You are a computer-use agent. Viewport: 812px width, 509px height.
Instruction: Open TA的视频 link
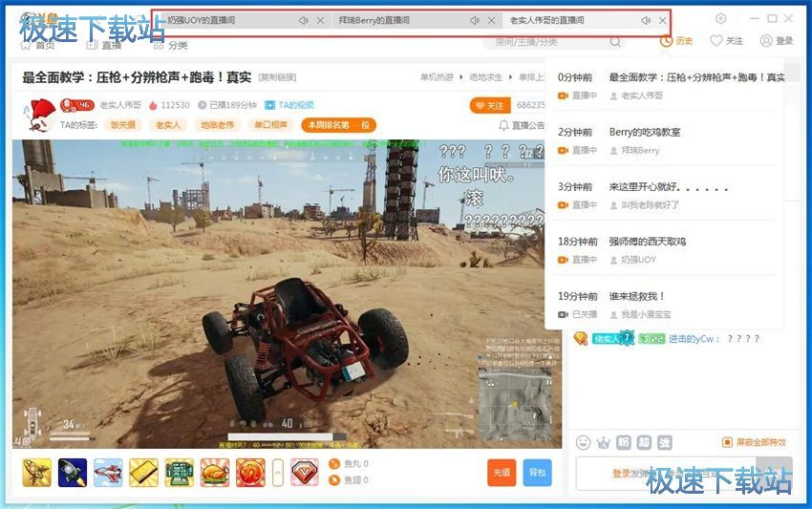pyautogui.click(x=289, y=105)
